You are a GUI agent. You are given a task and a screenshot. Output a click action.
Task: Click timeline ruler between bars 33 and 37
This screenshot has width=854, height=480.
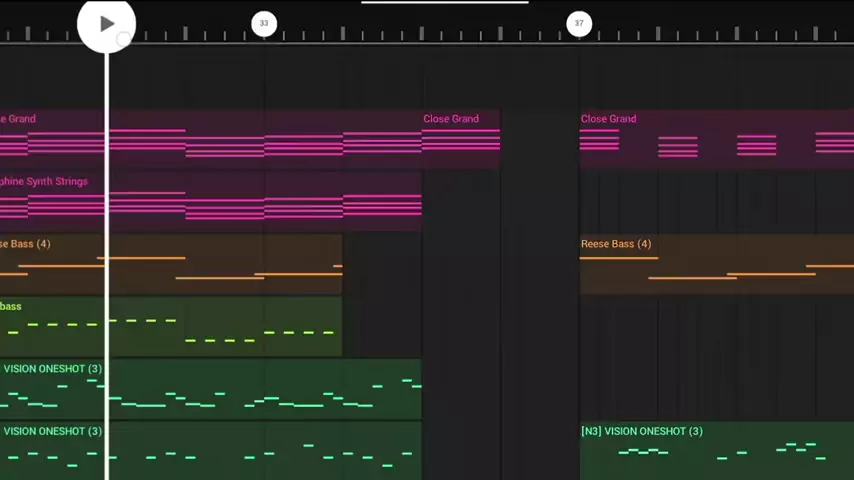point(420,30)
